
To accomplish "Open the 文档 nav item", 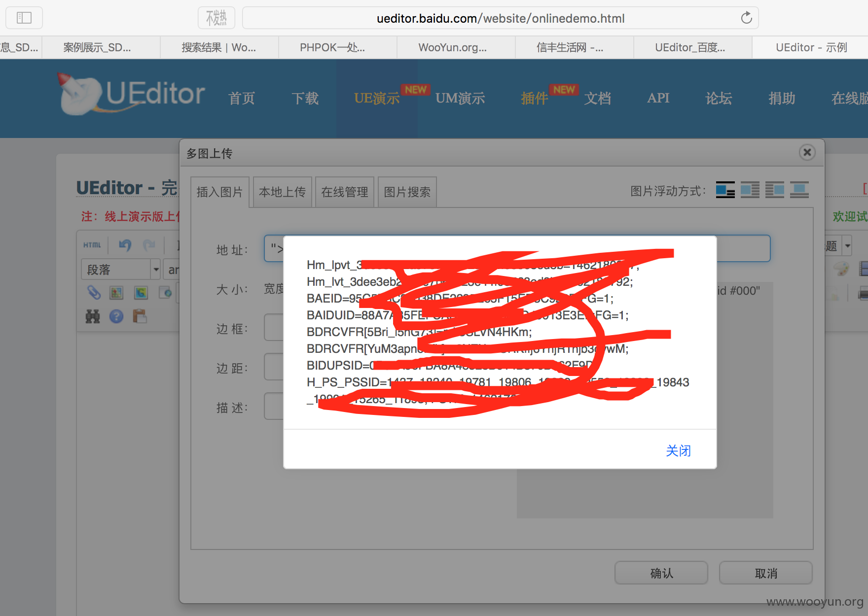I will click(x=598, y=99).
